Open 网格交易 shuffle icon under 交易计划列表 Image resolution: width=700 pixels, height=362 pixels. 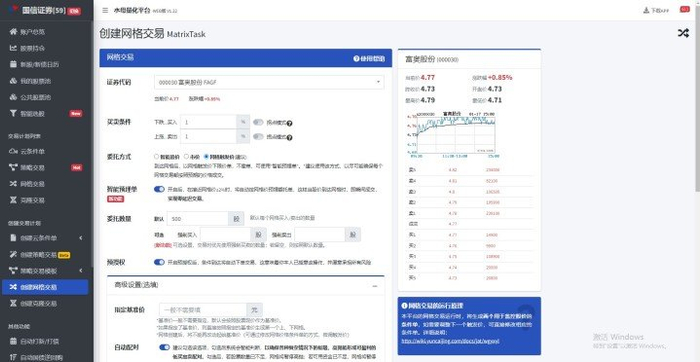tap(13, 184)
